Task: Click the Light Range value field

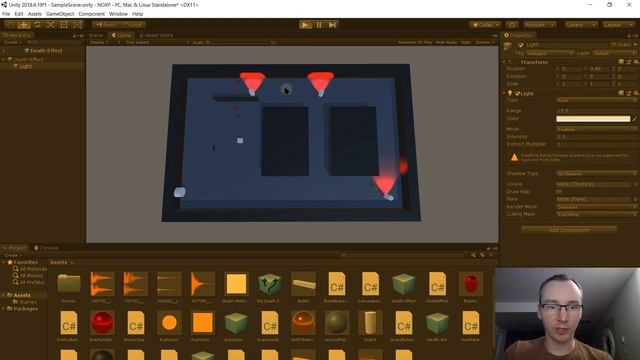Action: coord(596,111)
